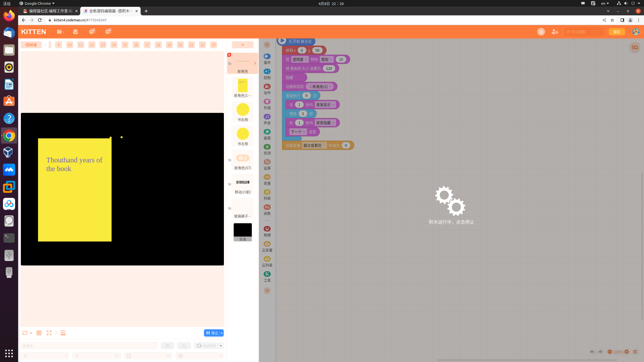The width and height of the screenshot is (644, 362).
Task: Open the 声音 (Sound) block category
Action: (267, 119)
